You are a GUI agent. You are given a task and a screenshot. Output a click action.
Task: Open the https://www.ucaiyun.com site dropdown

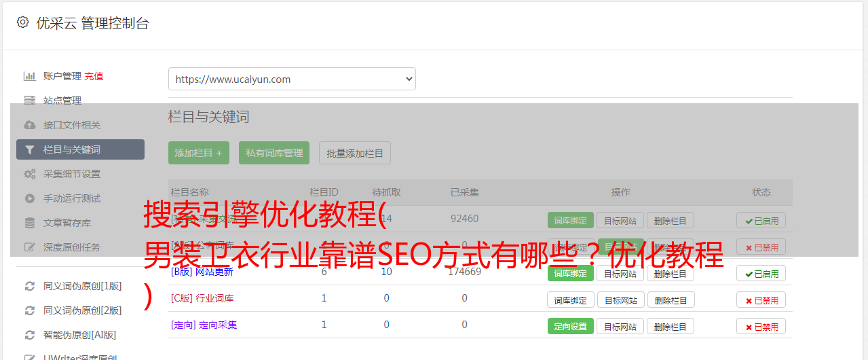[292, 79]
